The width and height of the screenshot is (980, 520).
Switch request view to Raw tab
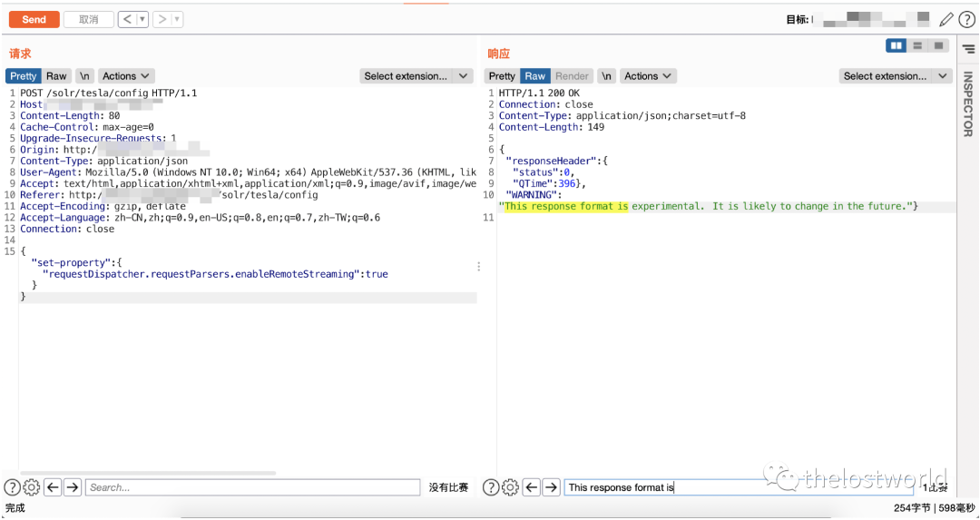point(56,76)
